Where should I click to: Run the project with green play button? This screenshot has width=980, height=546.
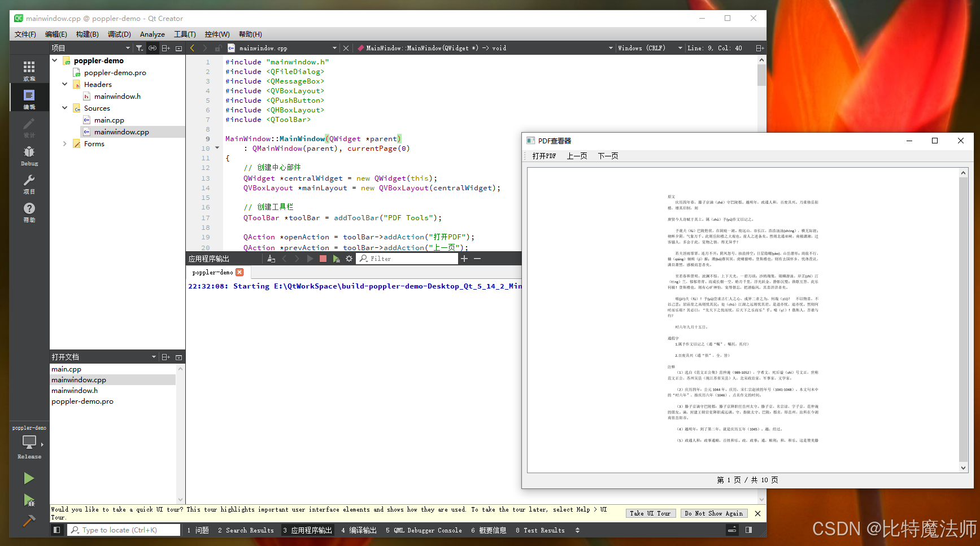pyautogui.click(x=29, y=478)
